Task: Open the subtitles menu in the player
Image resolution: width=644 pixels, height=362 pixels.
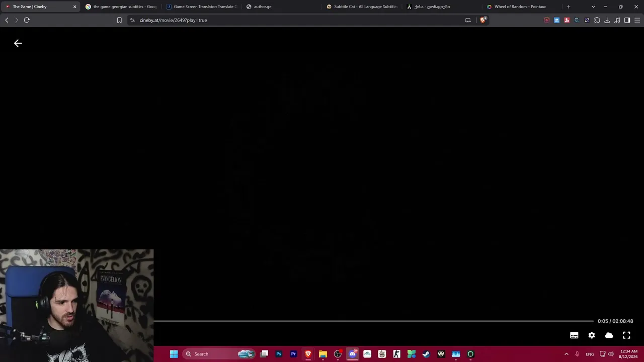Action: [x=574, y=335]
